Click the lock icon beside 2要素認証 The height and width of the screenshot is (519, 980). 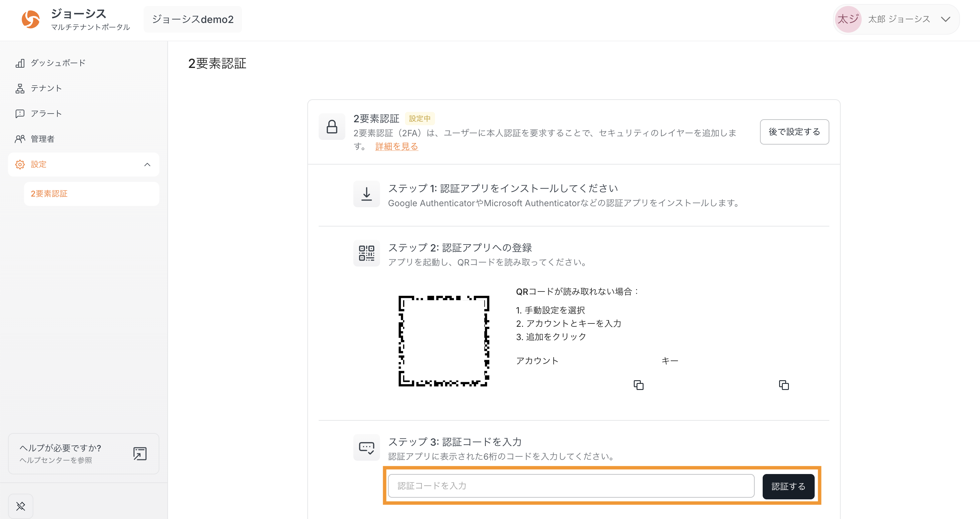[331, 126]
